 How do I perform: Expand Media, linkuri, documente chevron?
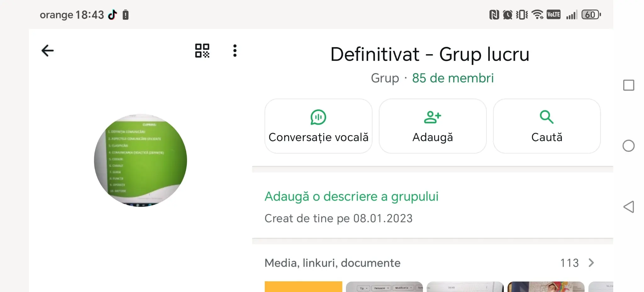pos(591,263)
